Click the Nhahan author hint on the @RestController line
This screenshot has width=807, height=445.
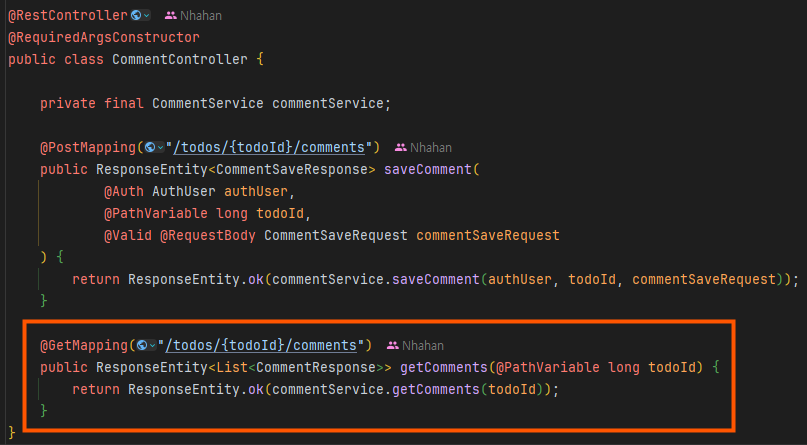201,16
